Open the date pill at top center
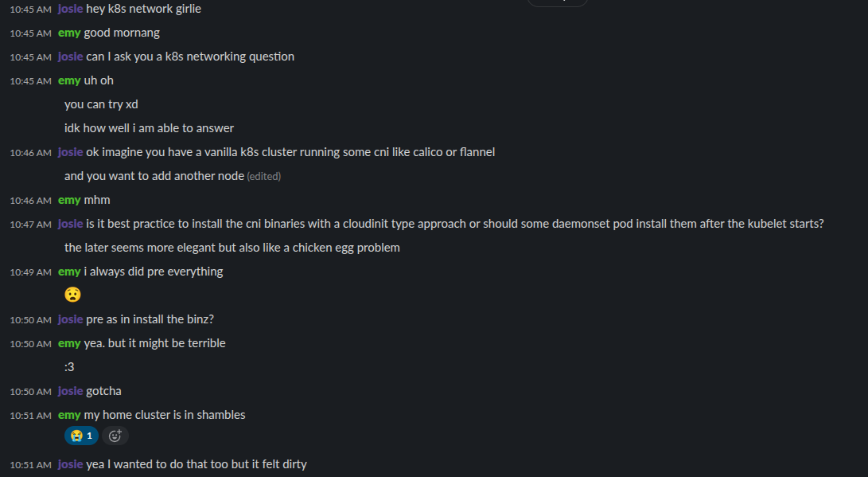Image resolution: width=868 pixels, height=477 pixels. (557, 2)
